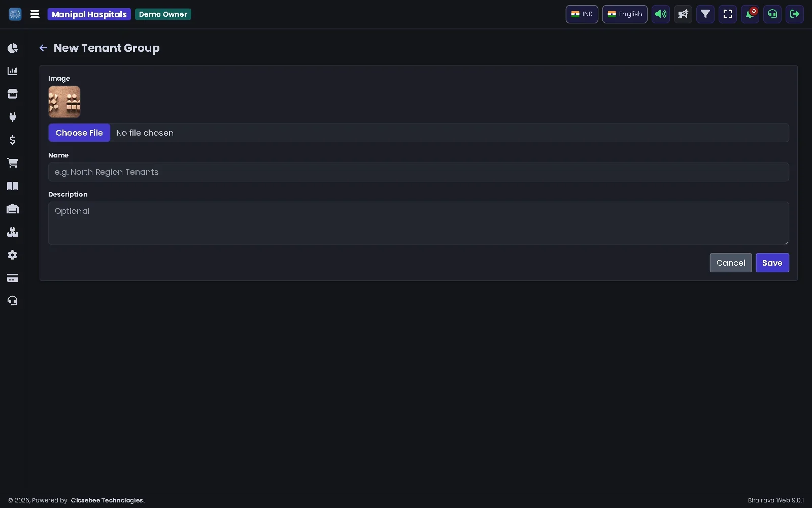Toggle sound with the speaker icon
The width and height of the screenshot is (812, 508).
661,14
